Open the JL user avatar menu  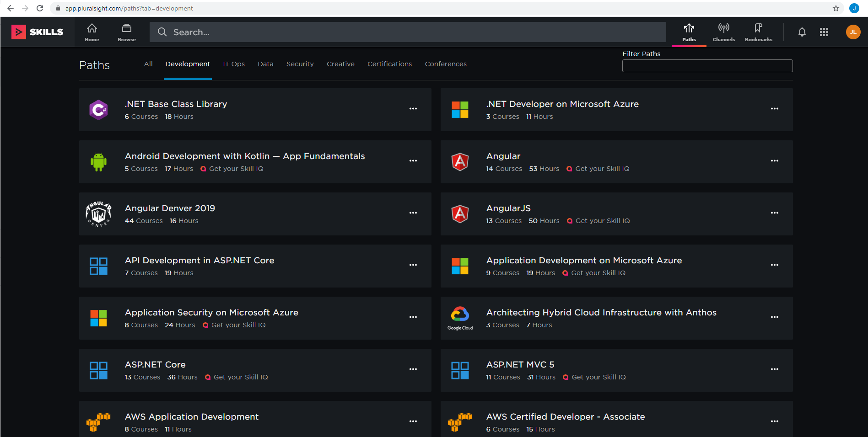click(x=853, y=32)
